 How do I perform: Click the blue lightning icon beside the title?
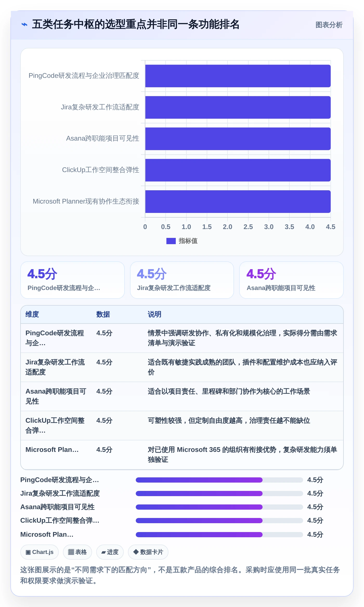pos(24,24)
